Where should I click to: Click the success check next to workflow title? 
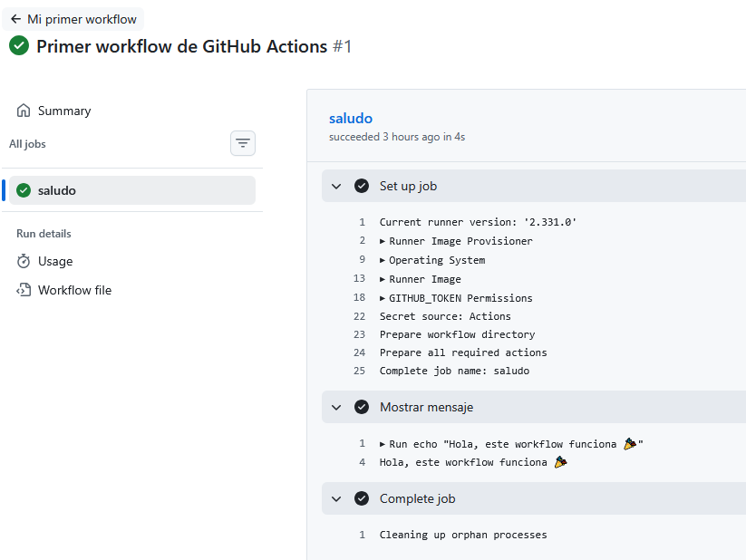(18, 45)
